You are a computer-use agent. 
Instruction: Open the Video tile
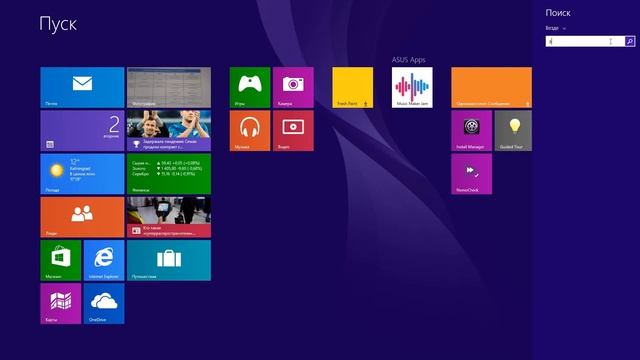click(x=293, y=131)
